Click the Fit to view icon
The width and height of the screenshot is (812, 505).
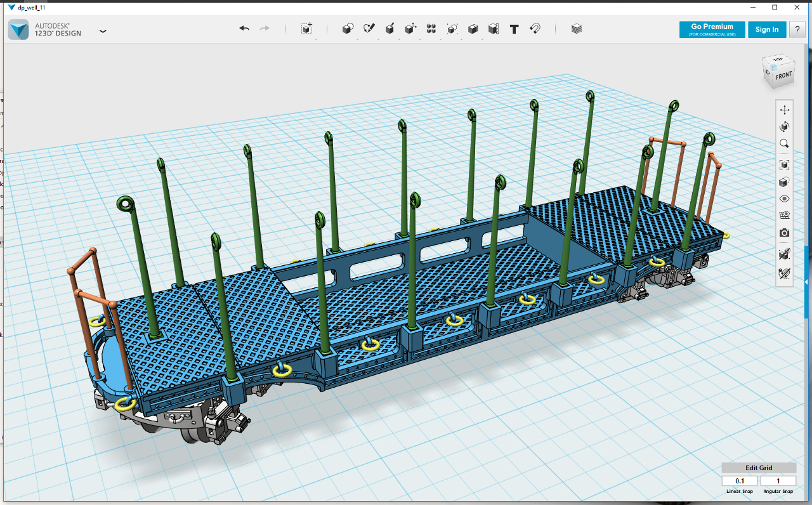point(785,165)
